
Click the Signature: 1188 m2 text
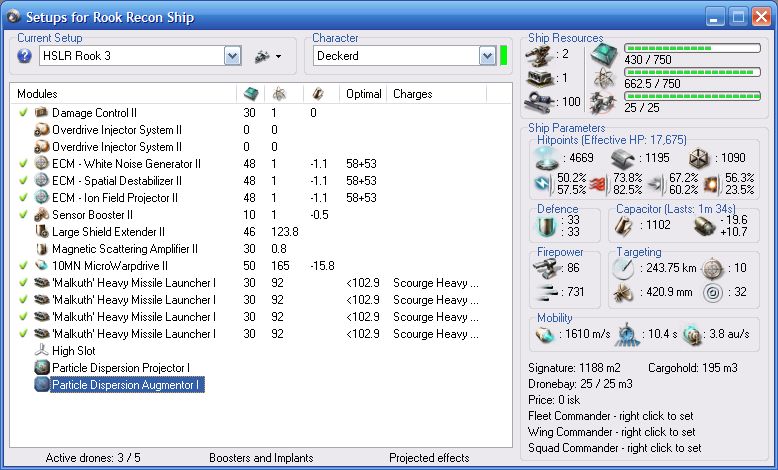tap(574, 368)
